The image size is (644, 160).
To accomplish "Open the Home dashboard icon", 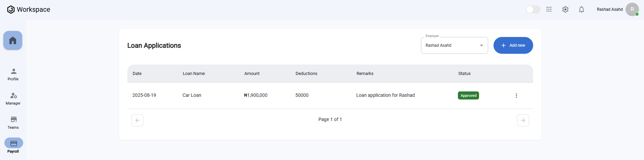I will tap(13, 40).
